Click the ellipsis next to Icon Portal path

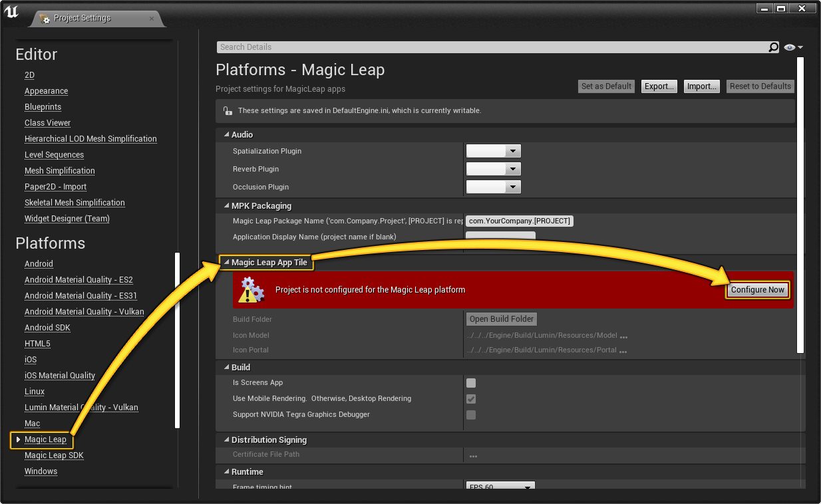coord(623,351)
